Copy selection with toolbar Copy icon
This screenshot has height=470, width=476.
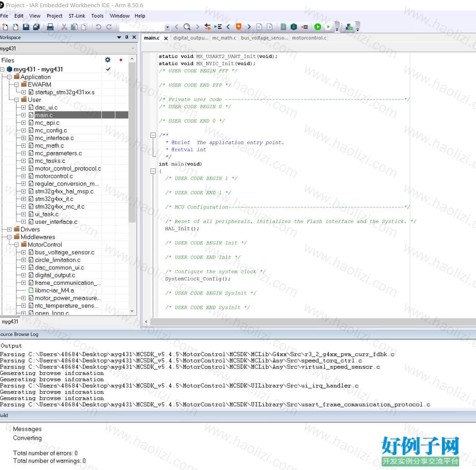click(74, 27)
